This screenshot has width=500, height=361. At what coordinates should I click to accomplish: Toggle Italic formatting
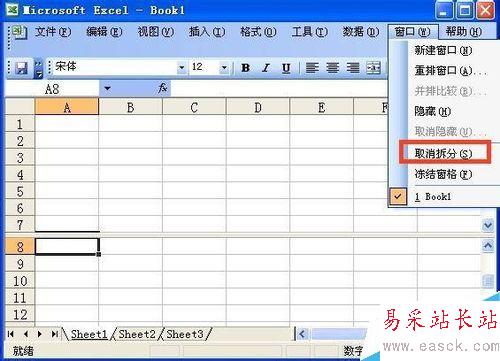[x=266, y=68]
